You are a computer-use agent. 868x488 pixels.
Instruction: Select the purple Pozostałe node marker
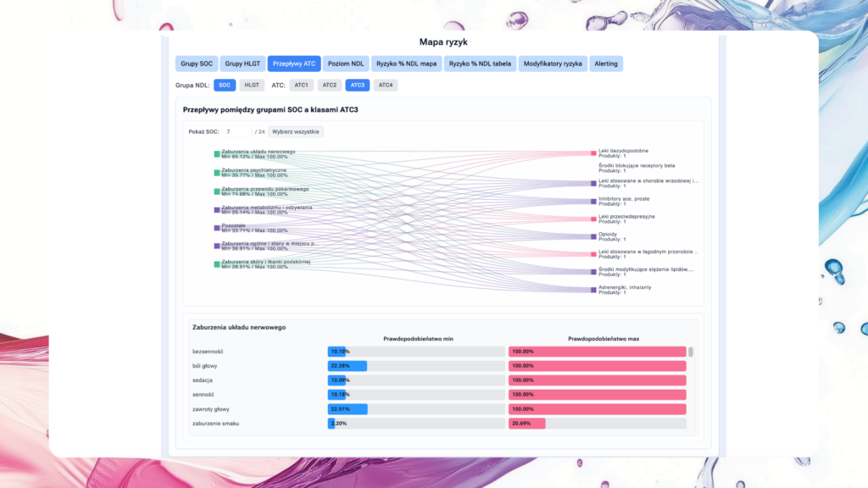pyautogui.click(x=217, y=228)
